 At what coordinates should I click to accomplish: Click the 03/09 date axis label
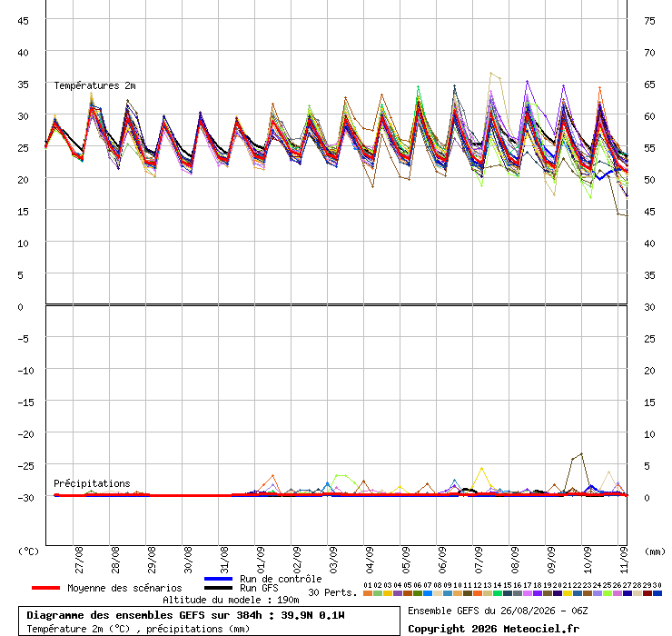(x=333, y=560)
